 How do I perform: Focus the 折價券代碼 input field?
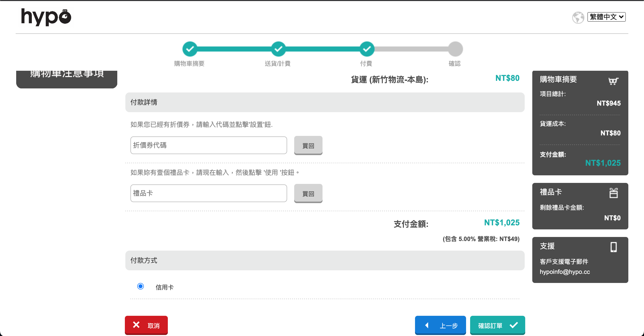pyautogui.click(x=209, y=145)
